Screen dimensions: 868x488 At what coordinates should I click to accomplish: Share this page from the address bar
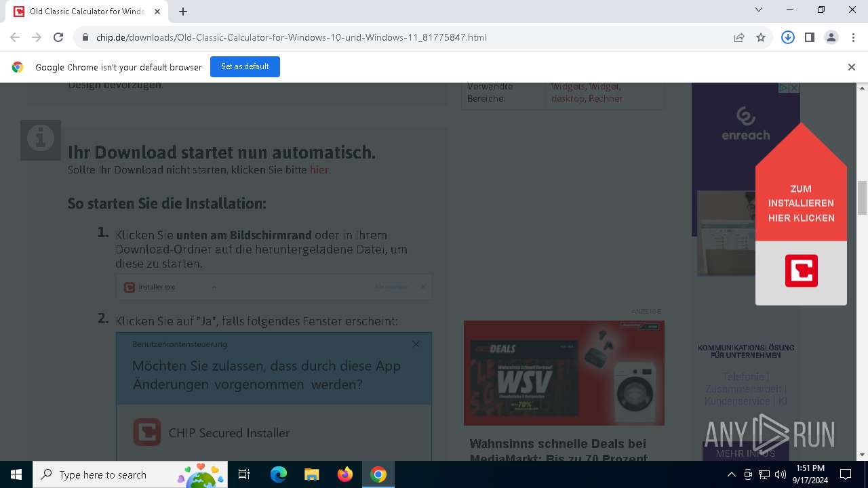[x=739, y=37]
